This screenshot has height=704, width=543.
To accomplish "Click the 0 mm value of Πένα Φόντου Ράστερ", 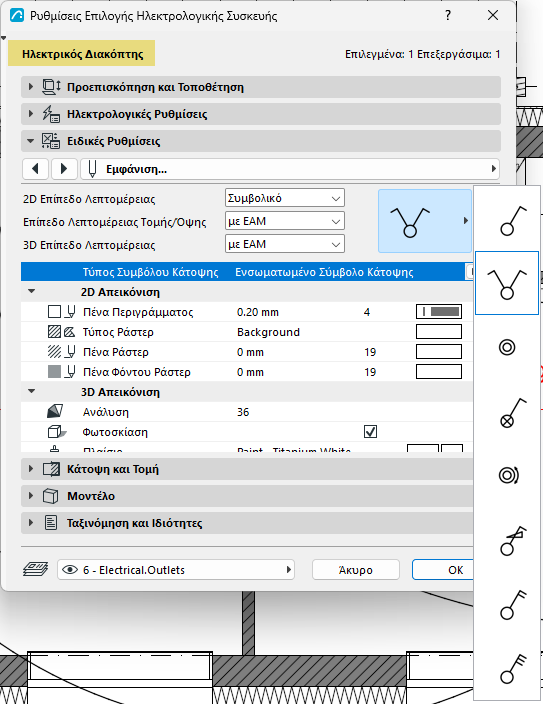I will coord(250,372).
